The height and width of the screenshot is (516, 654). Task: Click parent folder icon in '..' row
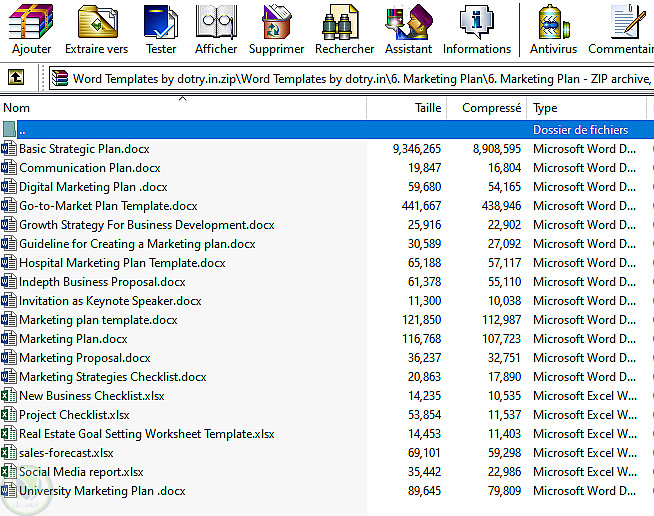[9, 129]
